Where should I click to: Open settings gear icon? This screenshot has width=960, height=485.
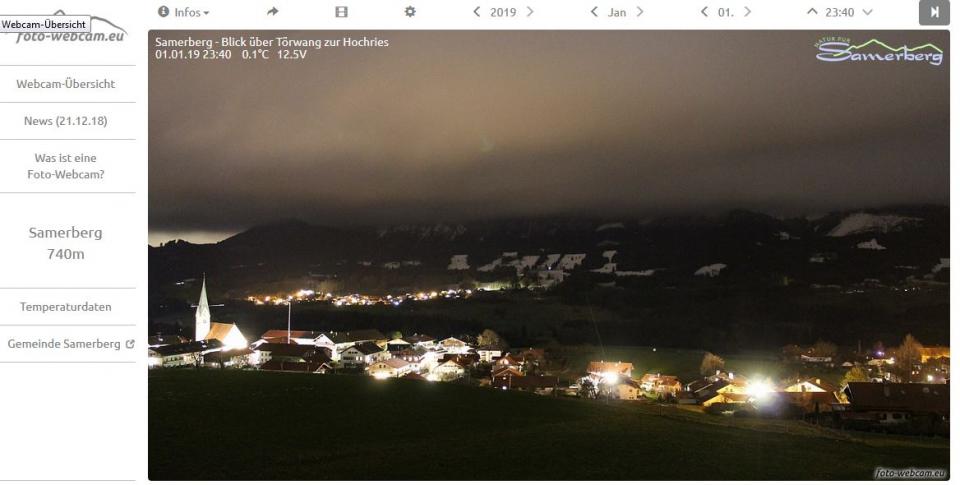pyautogui.click(x=409, y=12)
